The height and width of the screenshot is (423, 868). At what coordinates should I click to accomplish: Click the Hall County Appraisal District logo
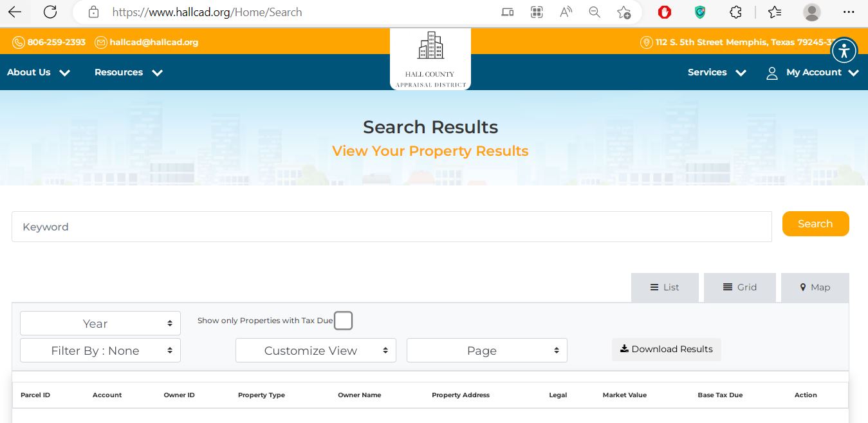[430, 59]
